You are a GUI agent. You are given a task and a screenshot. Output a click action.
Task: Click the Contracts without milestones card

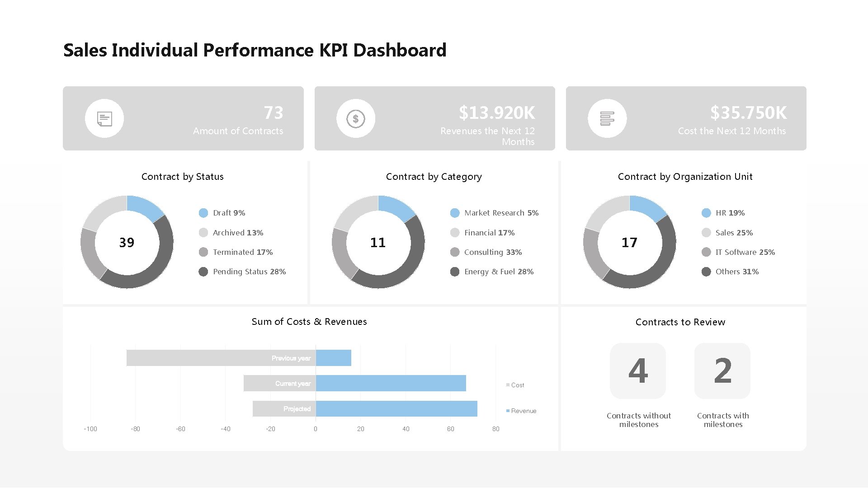(x=638, y=371)
